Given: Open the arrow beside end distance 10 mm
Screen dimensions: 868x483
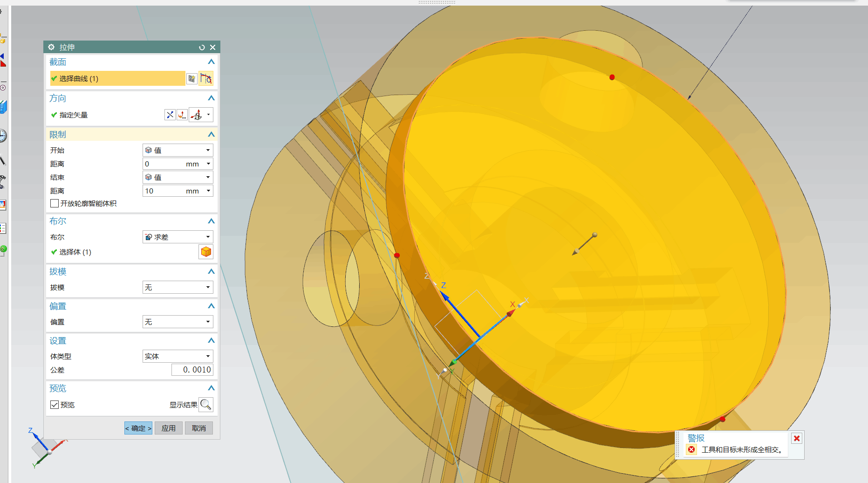Looking at the screenshot, I should coord(209,191).
